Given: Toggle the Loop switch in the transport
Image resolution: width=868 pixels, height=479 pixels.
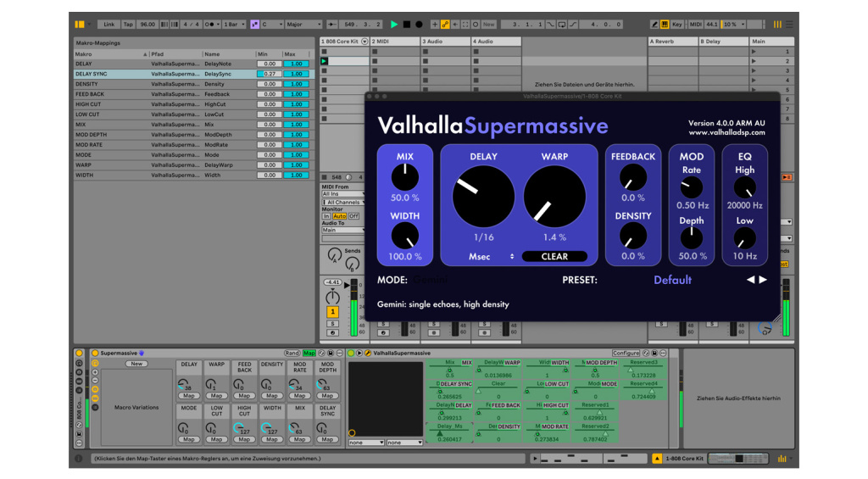Looking at the screenshot, I should tap(561, 25).
